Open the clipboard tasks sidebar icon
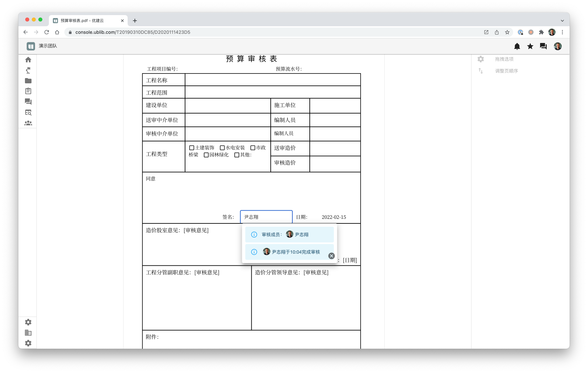Screen dimensions: 588x373 (x=28, y=91)
